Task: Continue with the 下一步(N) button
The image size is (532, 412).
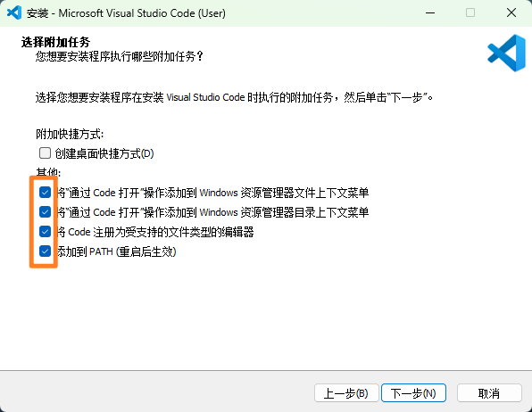Action: pos(413,393)
